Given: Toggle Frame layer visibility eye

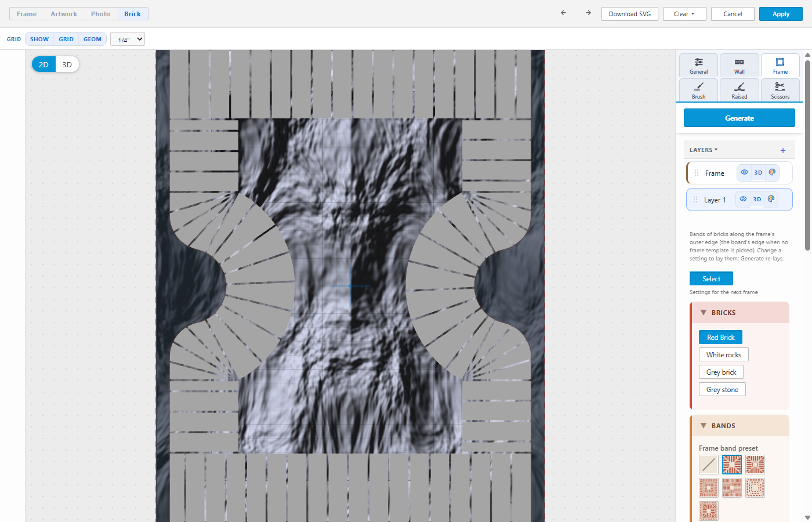Looking at the screenshot, I should click(x=744, y=172).
